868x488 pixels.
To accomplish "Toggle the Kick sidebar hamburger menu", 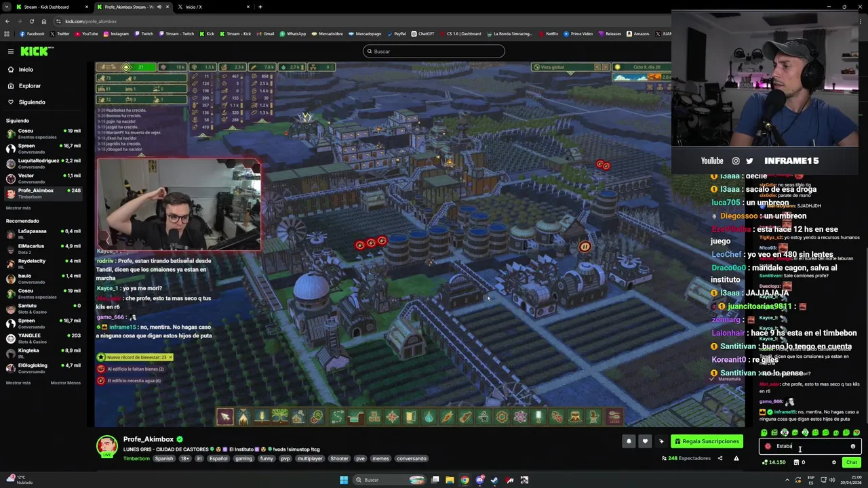I will [x=11, y=52].
